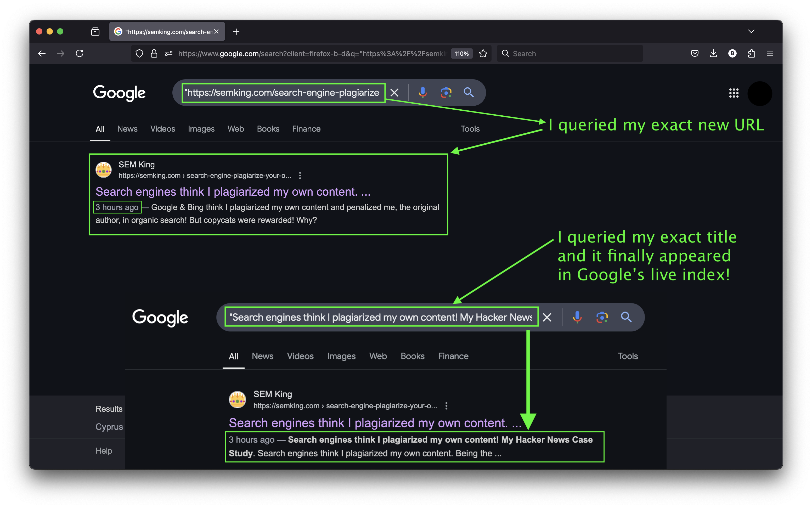Submit the upper search with magnifier
This screenshot has height=508, width=812.
469,92
